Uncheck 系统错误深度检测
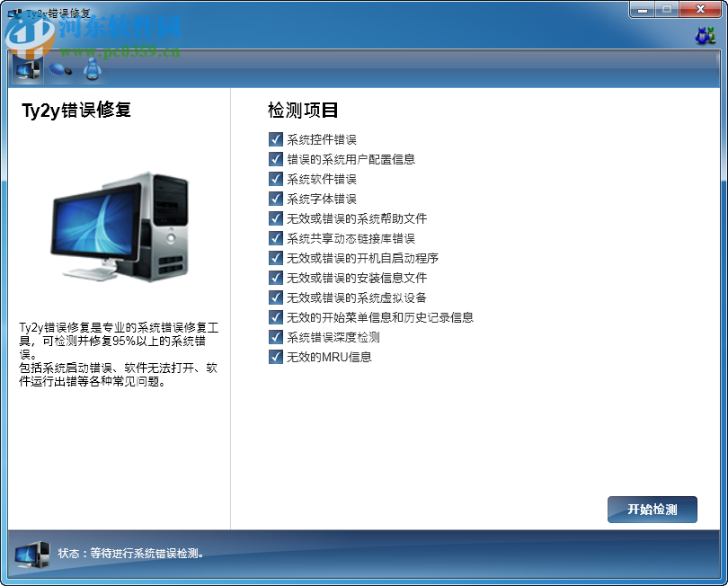Viewport: 728px width, 586px height. (x=275, y=337)
